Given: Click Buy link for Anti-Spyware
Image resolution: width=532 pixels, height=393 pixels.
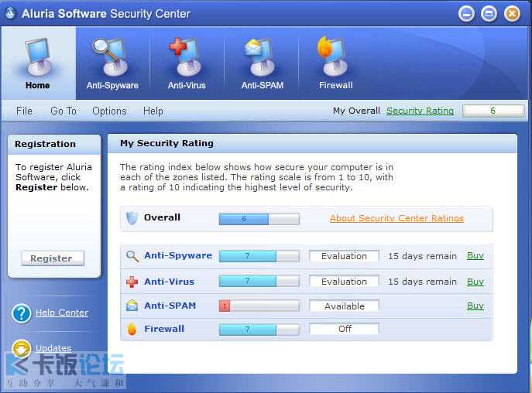Looking at the screenshot, I should point(475,255).
